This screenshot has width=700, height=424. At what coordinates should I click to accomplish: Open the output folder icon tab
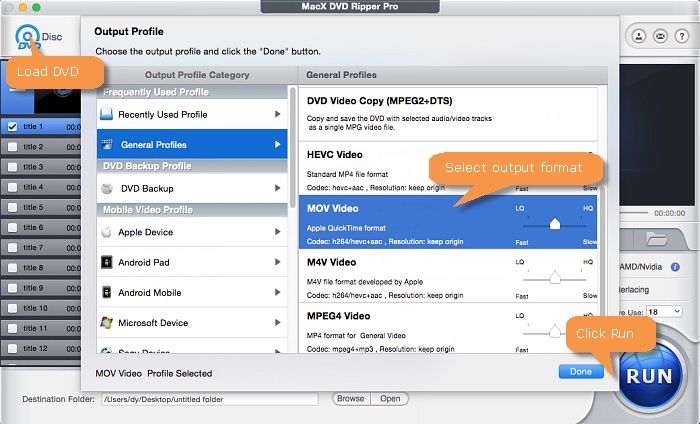point(656,239)
